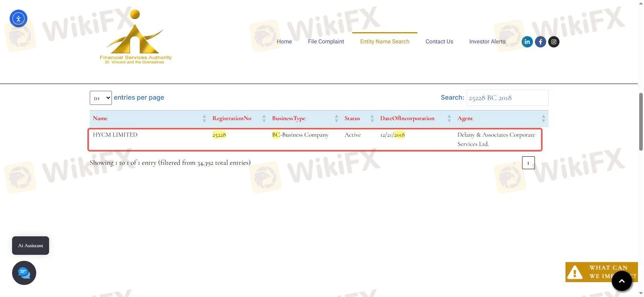Viewport: 644px width, 297px height.
Task: Click the page vertical scrollbar thumb
Action: pos(641,122)
